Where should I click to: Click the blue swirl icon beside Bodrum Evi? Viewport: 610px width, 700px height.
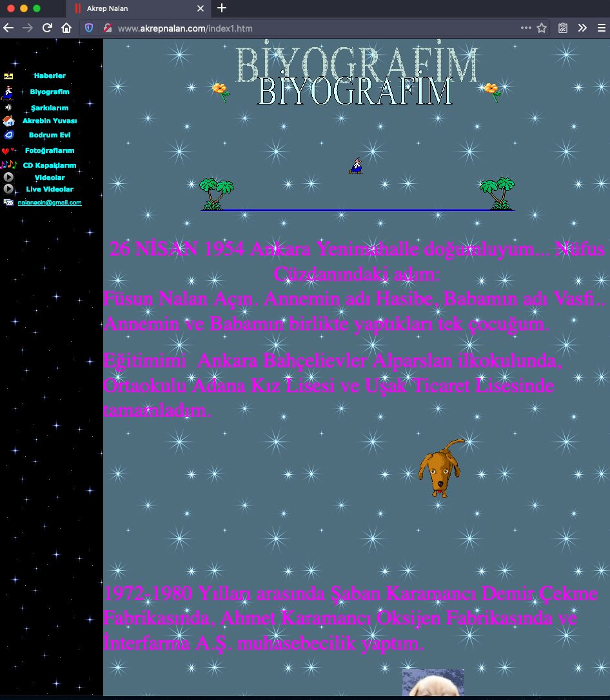tap(9, 134)
